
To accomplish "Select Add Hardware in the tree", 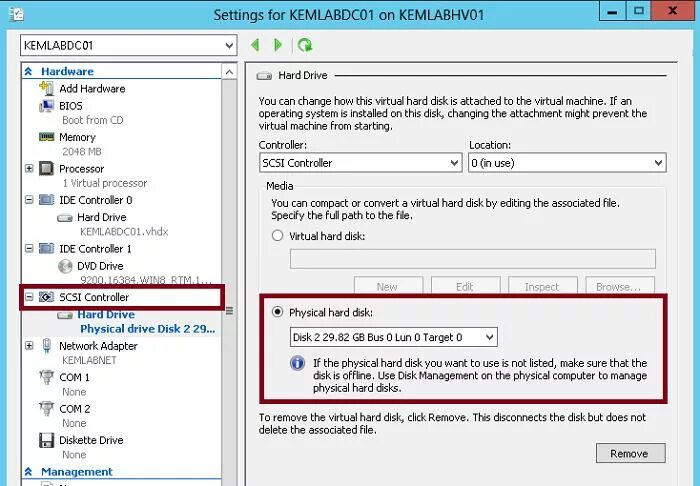I will 92,89.
